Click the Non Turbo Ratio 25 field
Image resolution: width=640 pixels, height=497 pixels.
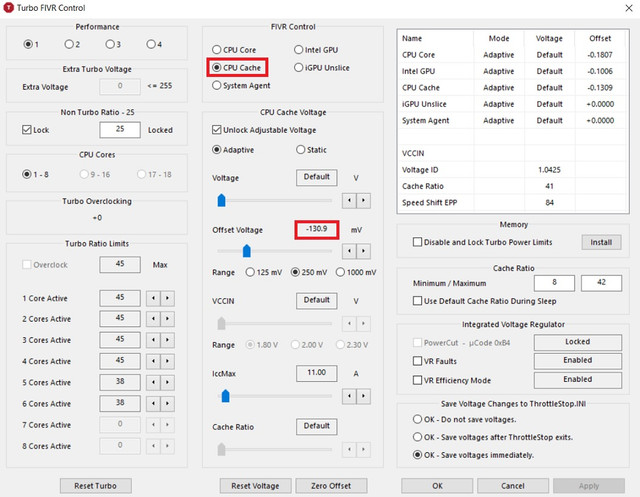coord(120,130)
